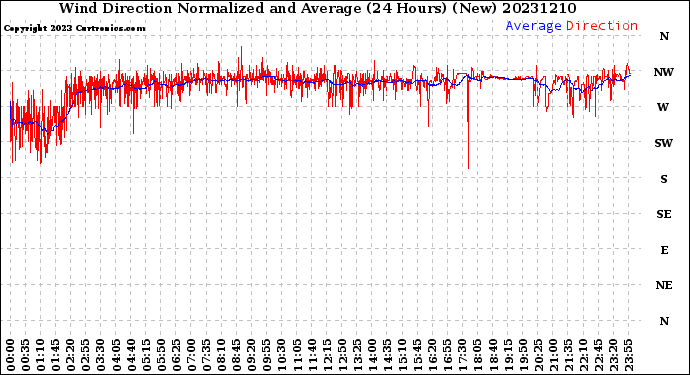Select the 04:40 time tick label
This screenshot has height=375, width=690.
[131, 355]
